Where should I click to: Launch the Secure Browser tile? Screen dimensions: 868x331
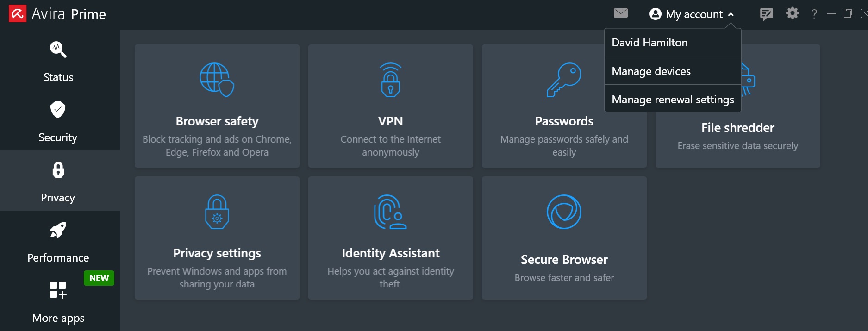click(564, 238)
